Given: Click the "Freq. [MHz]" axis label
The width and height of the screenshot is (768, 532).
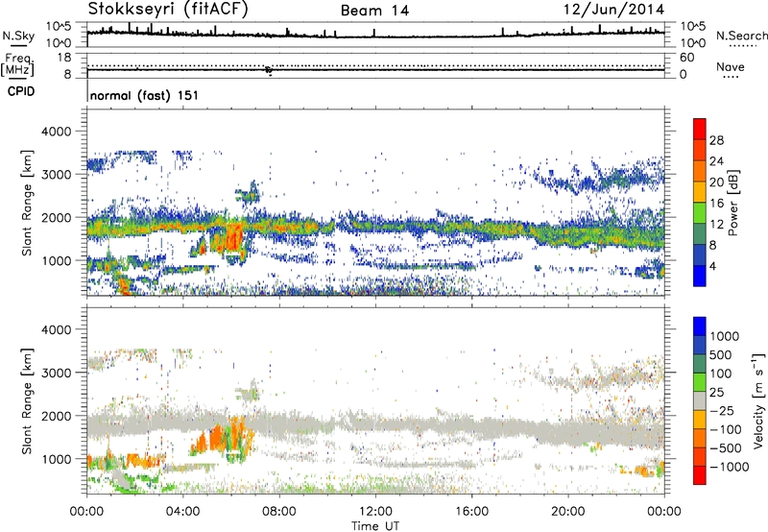Looking at the screenshot, I should [18, 64].
